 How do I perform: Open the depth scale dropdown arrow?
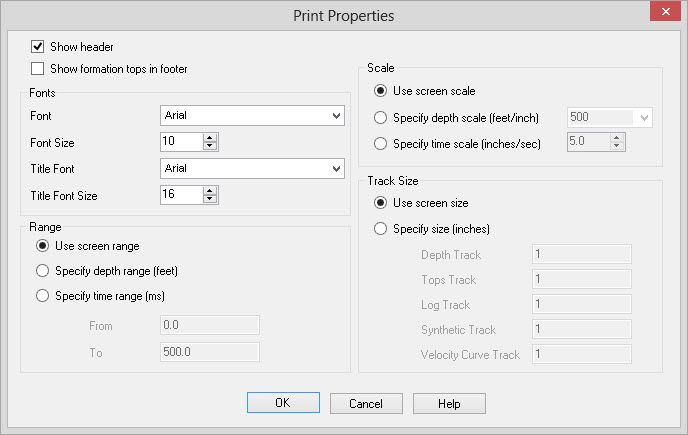click(643, 117)
